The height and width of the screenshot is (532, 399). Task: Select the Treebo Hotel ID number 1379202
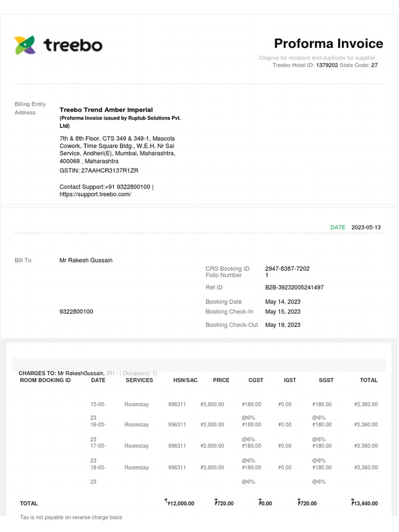[327, 65]
